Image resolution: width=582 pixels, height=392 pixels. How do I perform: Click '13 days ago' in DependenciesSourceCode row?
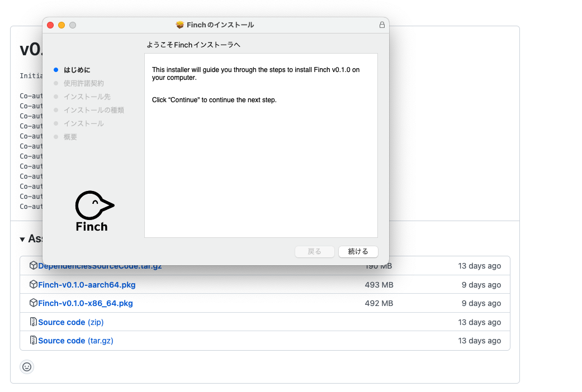click(x=479, y=266)
